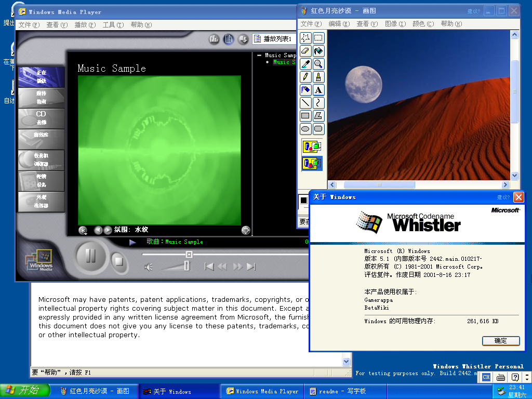Open the visualization selection menu button
The height and width of the screenshot is (399, 532).
pos(83,230)
